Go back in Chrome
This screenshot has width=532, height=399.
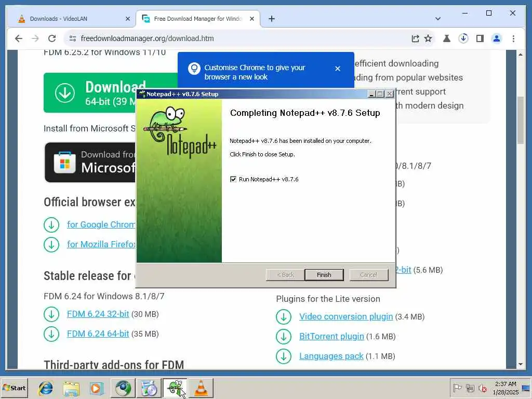(x=19, y=38)
